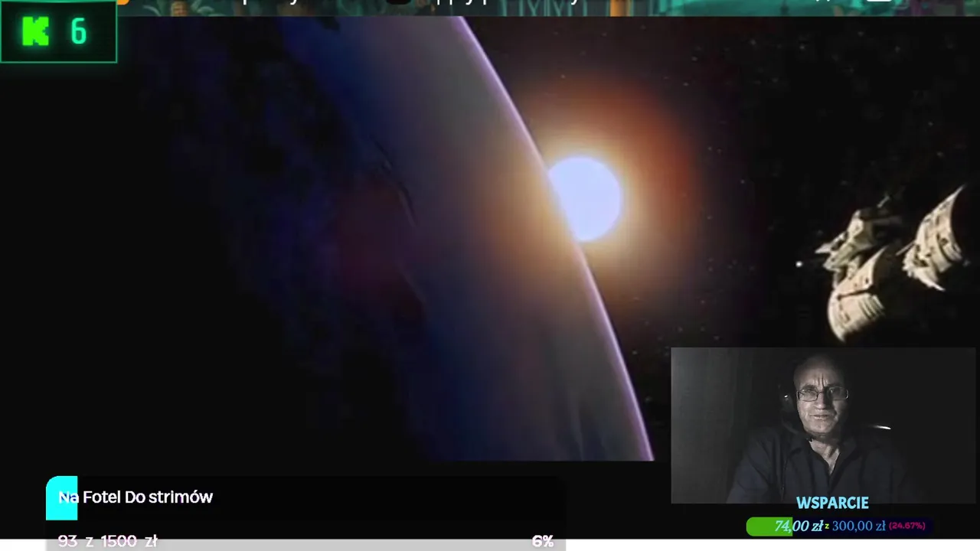Open the streamer webcam overlay

824,425
